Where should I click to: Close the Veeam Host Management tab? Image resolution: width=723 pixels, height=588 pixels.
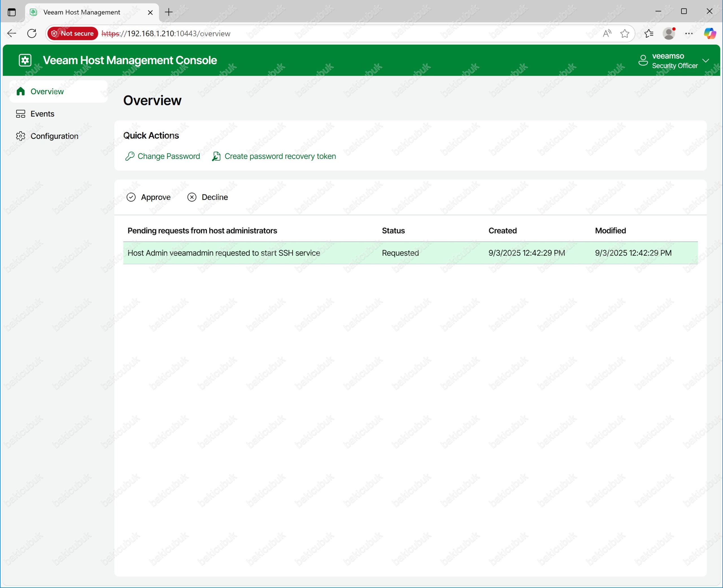[x=151, y=12]
